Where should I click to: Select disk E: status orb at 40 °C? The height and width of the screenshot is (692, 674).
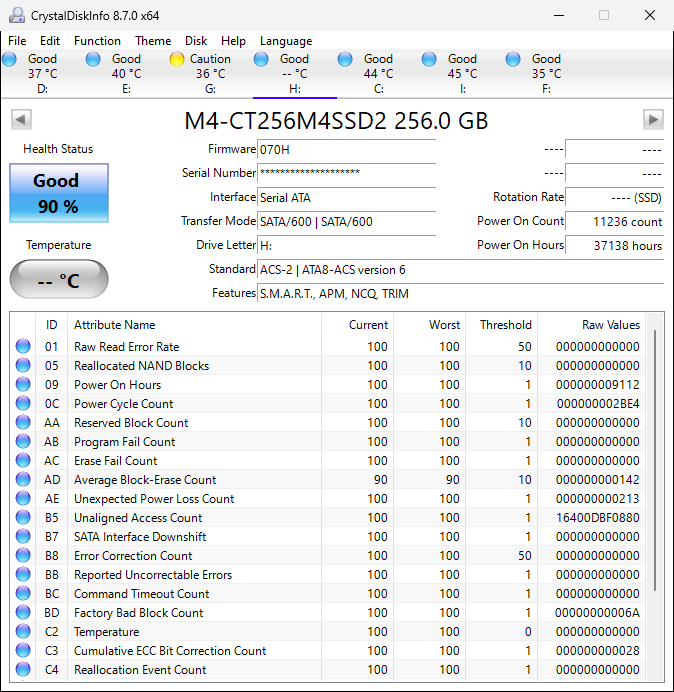(93, 59)
